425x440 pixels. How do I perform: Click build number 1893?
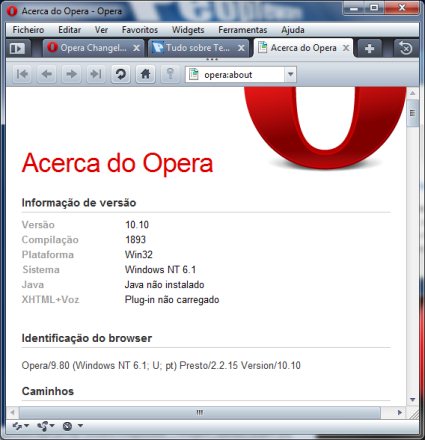pyautogui.click(x=135, y=240)
